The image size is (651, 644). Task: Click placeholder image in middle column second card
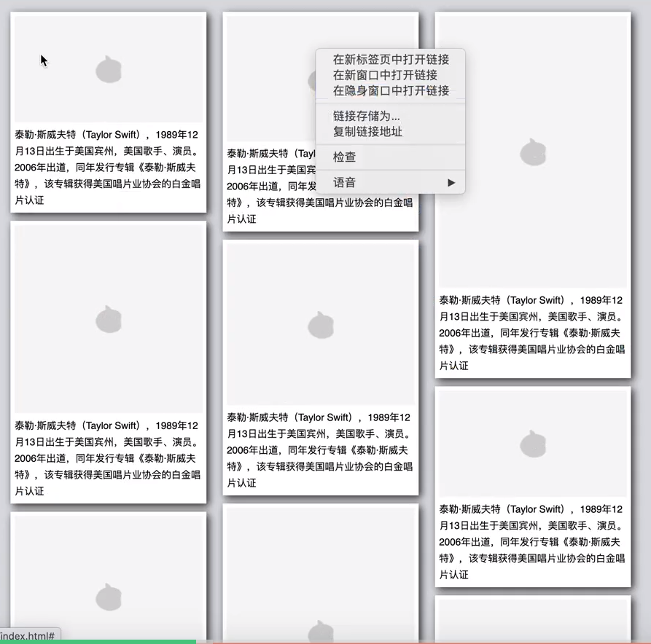coord(321,324)
